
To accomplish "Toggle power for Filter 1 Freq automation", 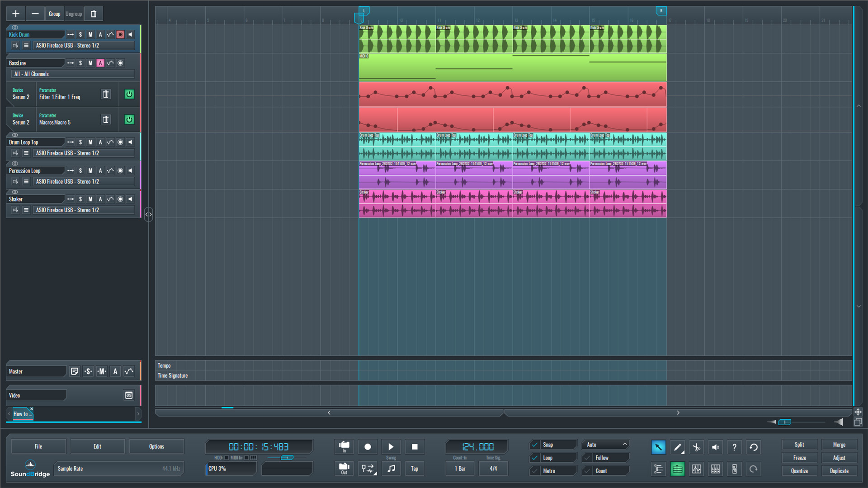I will [x=129, y=94].
